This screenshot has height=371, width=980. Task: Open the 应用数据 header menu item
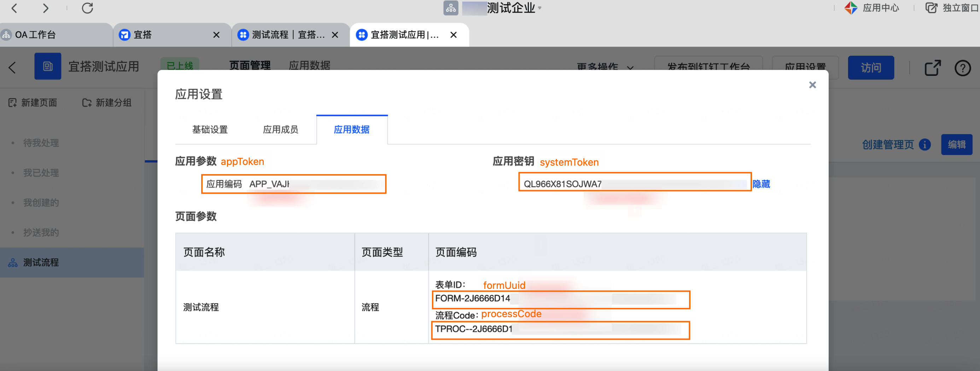click(309, 65)
